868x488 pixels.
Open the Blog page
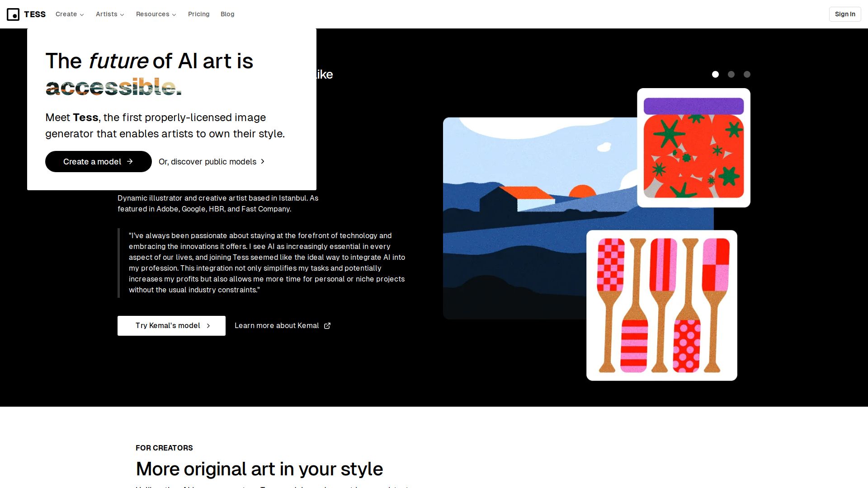227,14
